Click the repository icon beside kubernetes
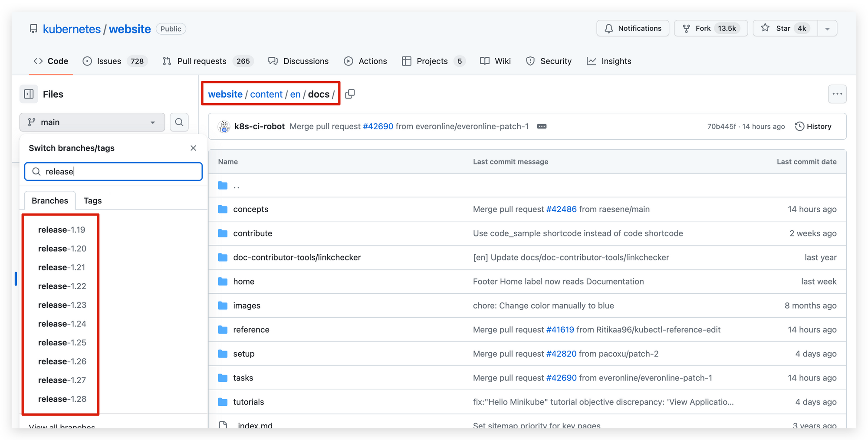 pos(33,29)
